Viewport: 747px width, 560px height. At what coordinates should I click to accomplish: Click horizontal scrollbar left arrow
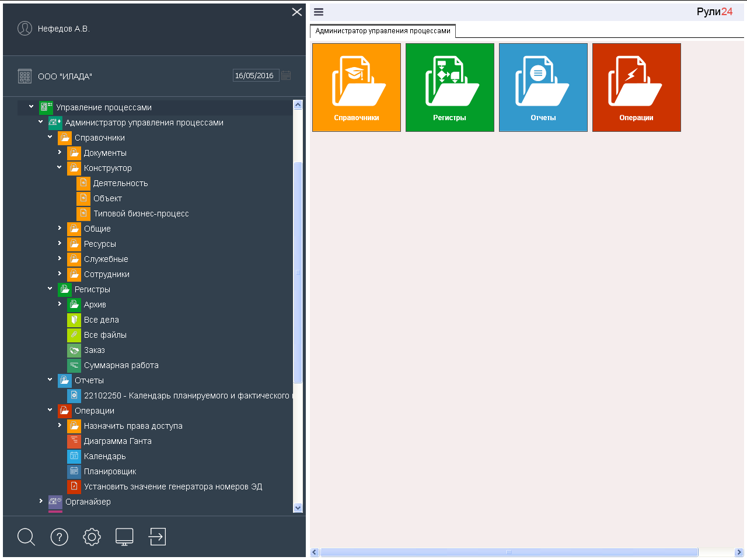(x=315, y=552)
